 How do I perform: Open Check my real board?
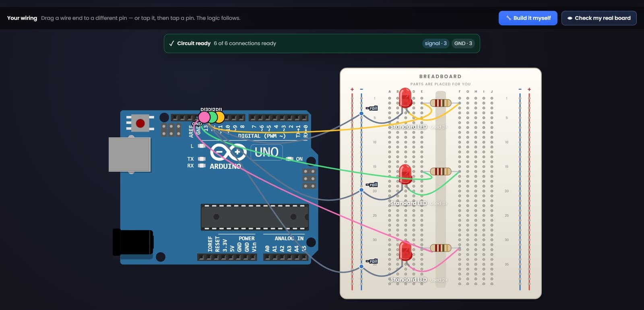point(599,18)
